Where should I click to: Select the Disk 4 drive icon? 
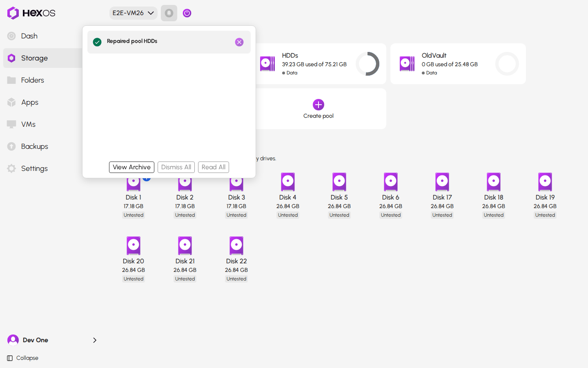pos(288,182)
